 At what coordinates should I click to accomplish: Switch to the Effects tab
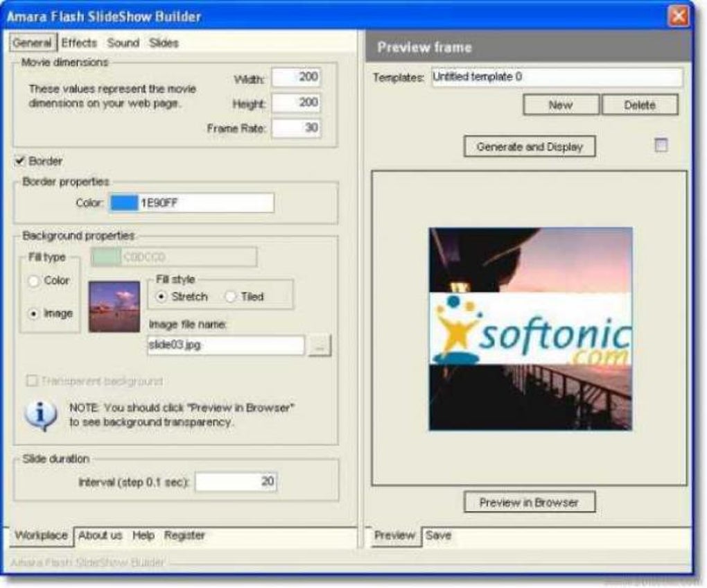pyautogui.click(x=80, y=42)
